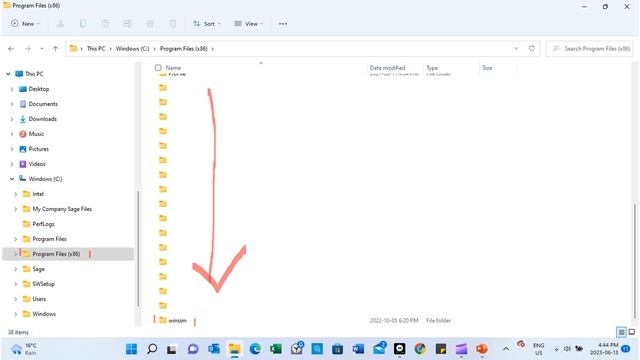The image size is (640, 360).
Task: Open the weather widget showing 16°C Rain
Action: pyautogui.click(x=24, y=349)
